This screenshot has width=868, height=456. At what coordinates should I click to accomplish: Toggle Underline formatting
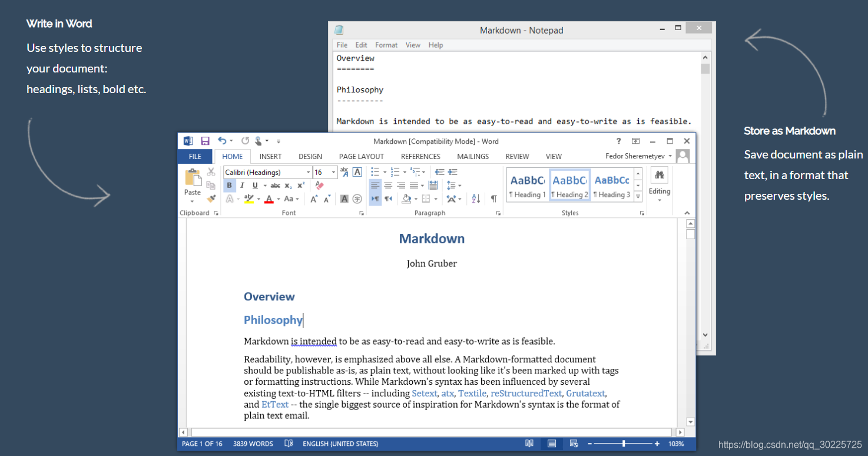[x=255, y=186]
